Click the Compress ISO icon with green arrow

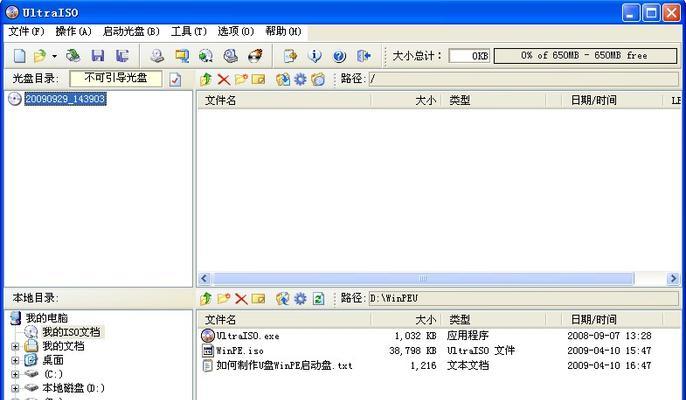point(206,56)
